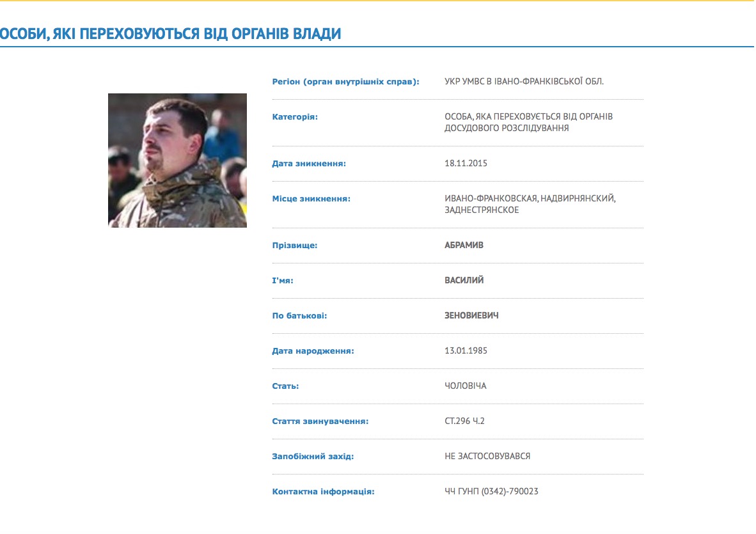756x534 pixels.
Task: Select the value 'НЕ ЗАСТОСОВУВАВСЯ'
Action: click(487, 457)
